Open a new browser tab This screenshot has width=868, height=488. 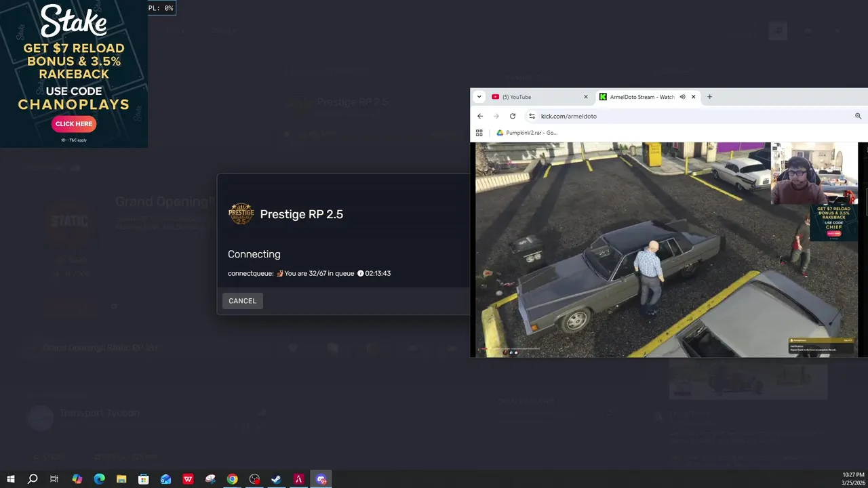709,97
